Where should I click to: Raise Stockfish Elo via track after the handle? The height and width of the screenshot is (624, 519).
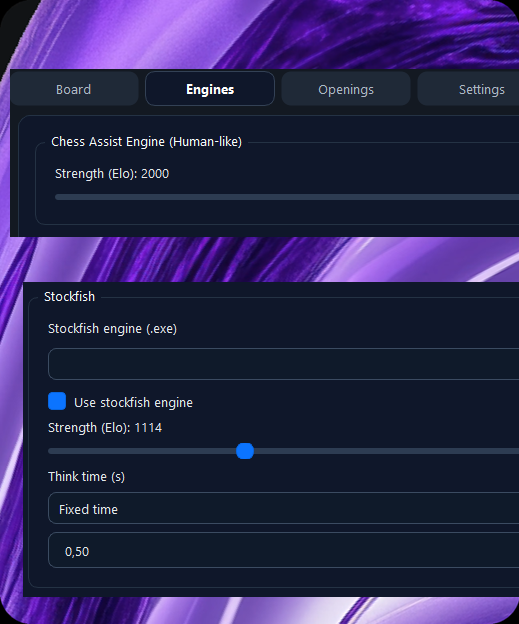[x=386, y=451]
